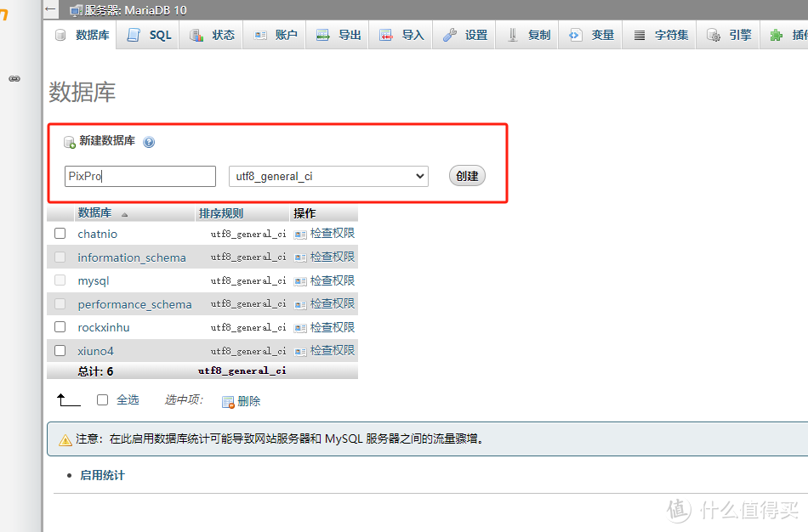Open help icon next to 新建数据库

tap(149, 142)
